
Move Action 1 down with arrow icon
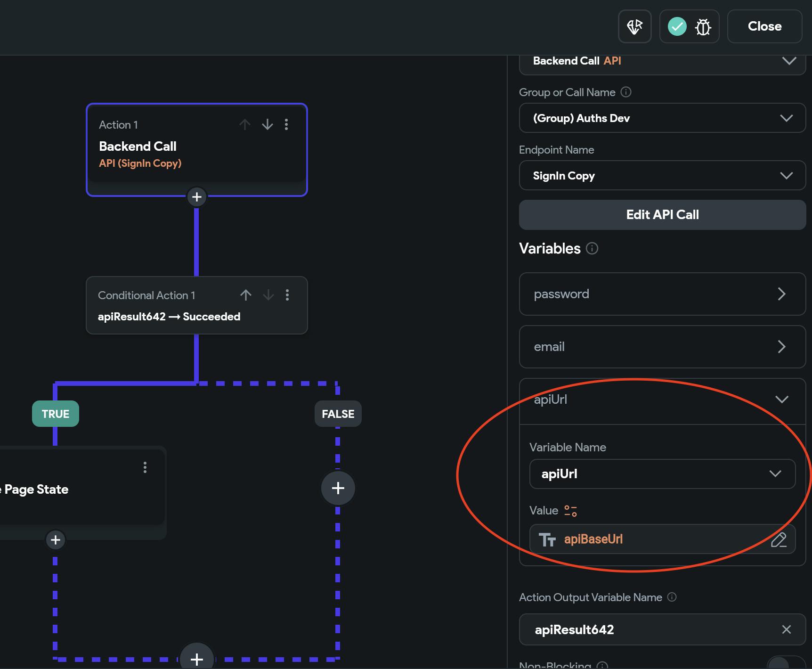(267, 124)
